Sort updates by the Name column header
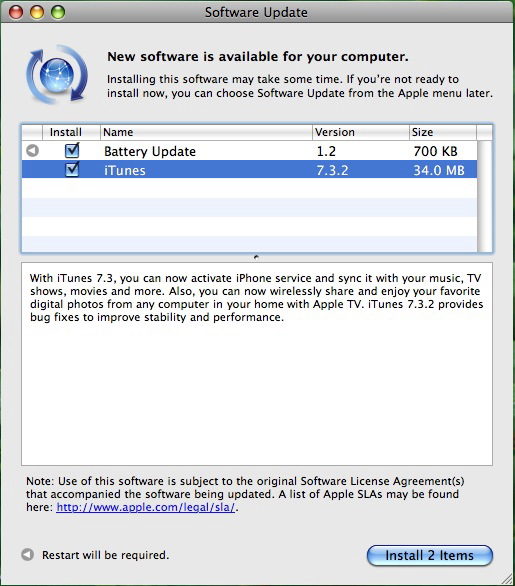This screenshot has width=515, height=586. coord(206,132)
